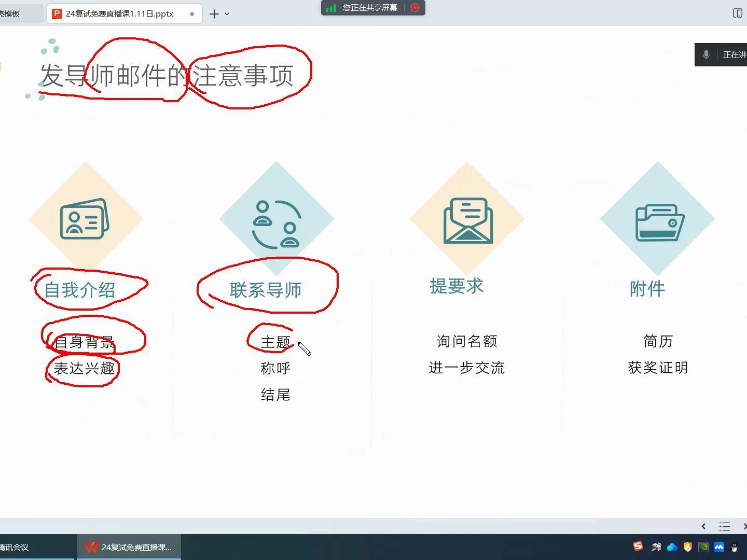Click the 表达兴趣 text item
Screen dimensions: 747x560
(84, 368)
